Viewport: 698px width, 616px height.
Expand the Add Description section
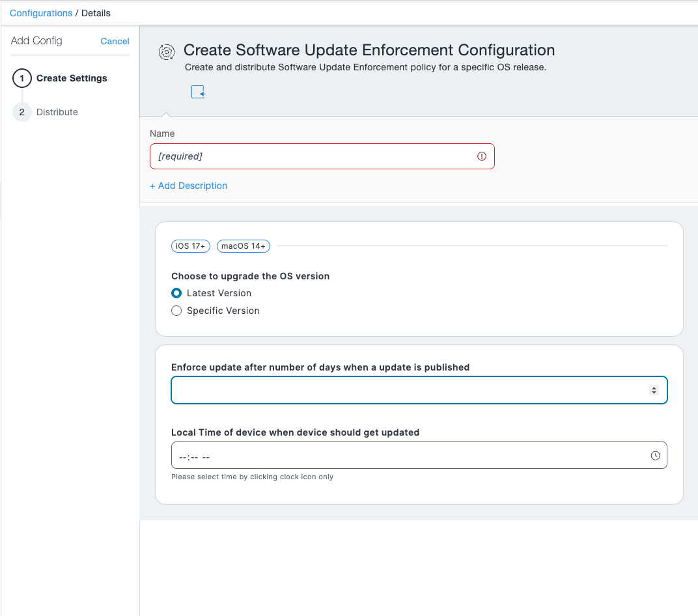pos(188,186)
